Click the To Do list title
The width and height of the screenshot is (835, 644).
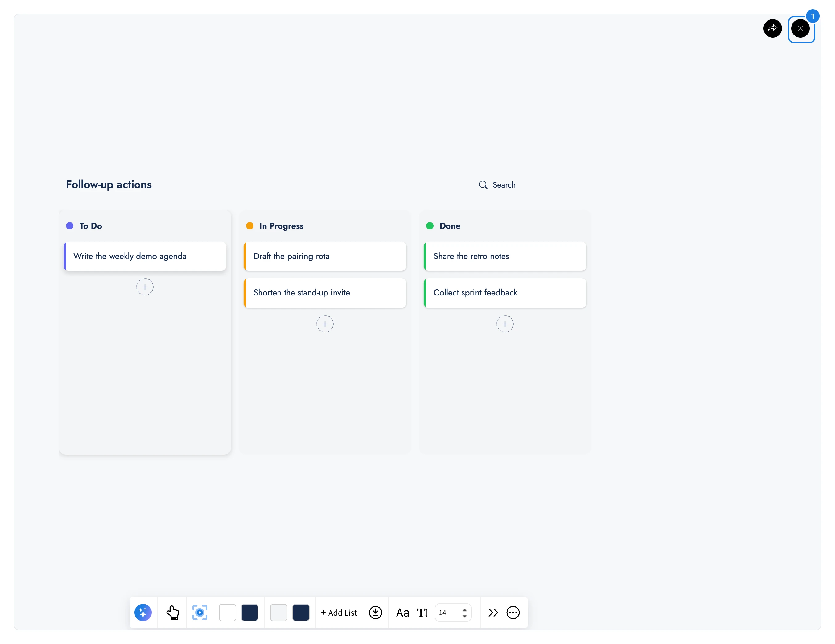click(91, 226)
